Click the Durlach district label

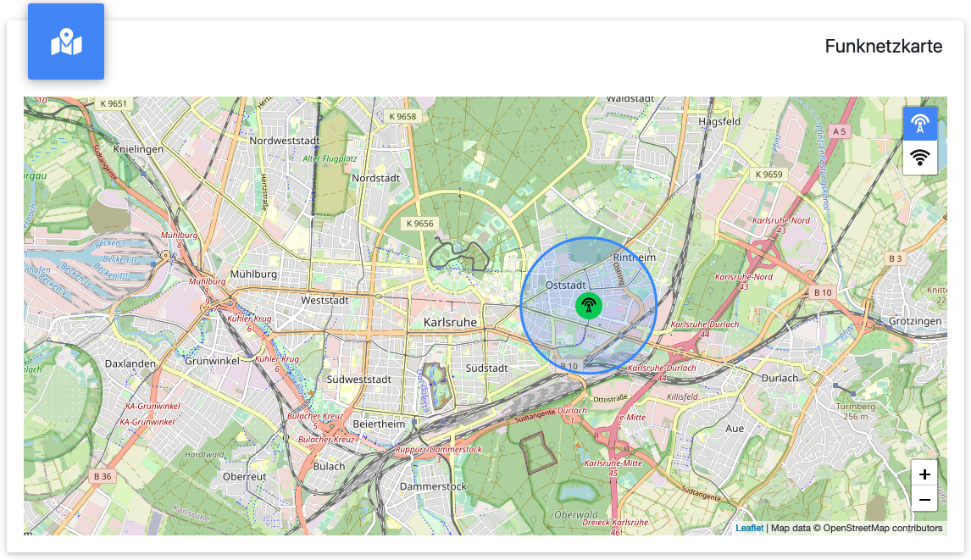tap(780, 378)
